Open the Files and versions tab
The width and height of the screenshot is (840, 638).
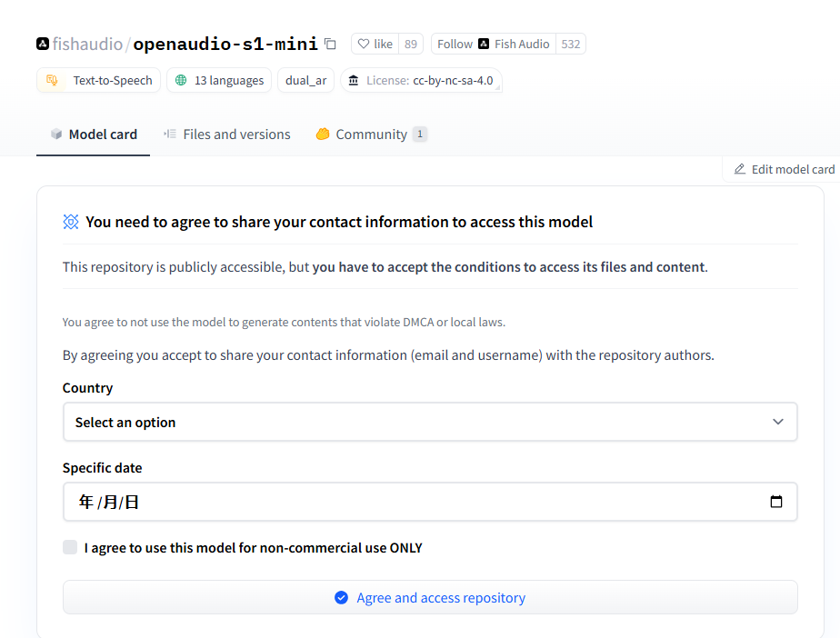click(227, 135)
